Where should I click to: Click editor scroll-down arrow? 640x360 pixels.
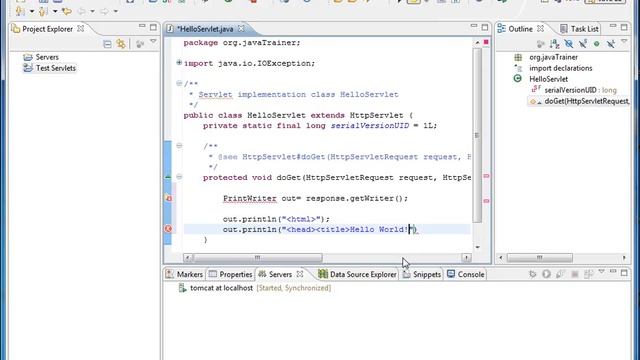pos(477,247)
